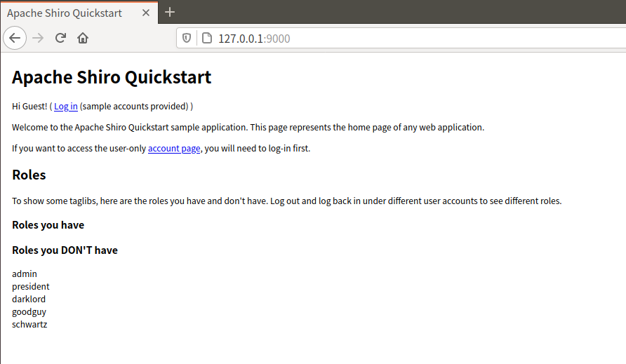The image size is (626, 364).
Task: Select the admin role text
Action: [25, 274]
